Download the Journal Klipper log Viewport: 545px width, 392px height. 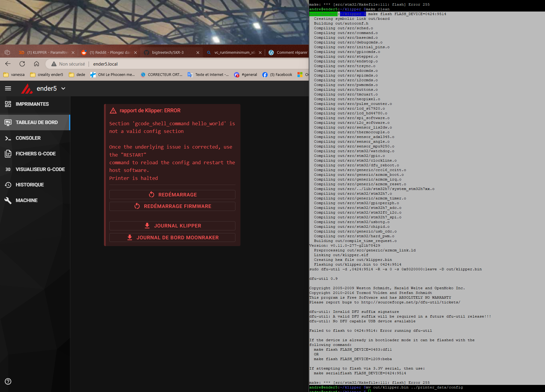point(172,226)
